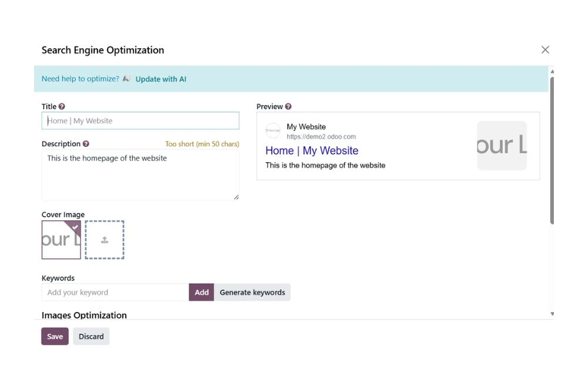Open the Preview help question mark icon
Image resolution: width=588 pixels, height=372 pixels.
[x=288, y=106]
